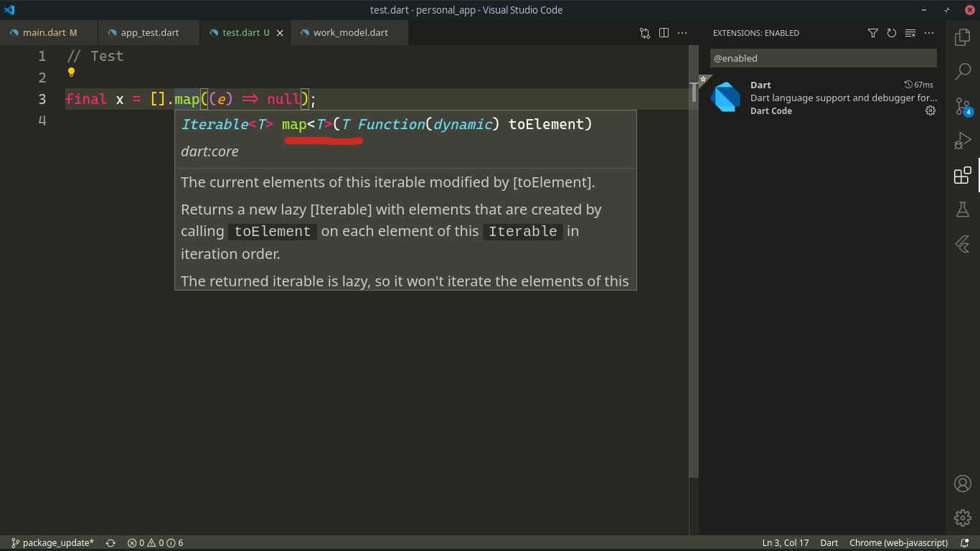Click the package_update* branch in status bar
Viewport: 980px width, 551px height.
[x=52, y=543]
